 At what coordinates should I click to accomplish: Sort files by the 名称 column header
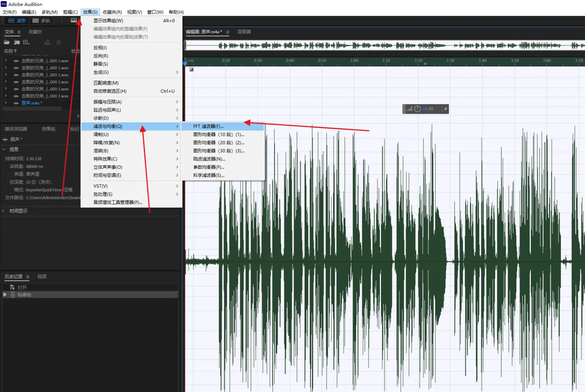pyautogui.click(x=10, y=51)
